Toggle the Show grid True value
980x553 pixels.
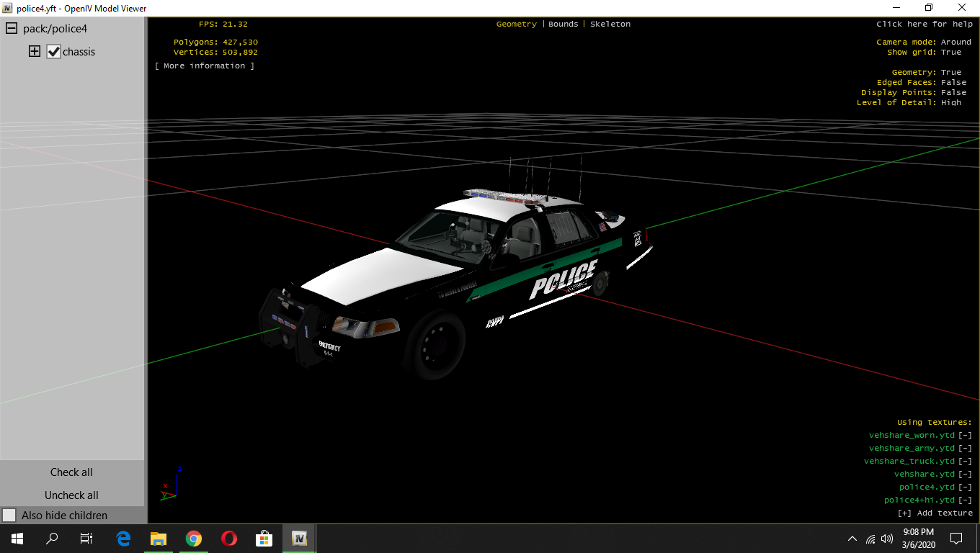(x=950, y=53)
